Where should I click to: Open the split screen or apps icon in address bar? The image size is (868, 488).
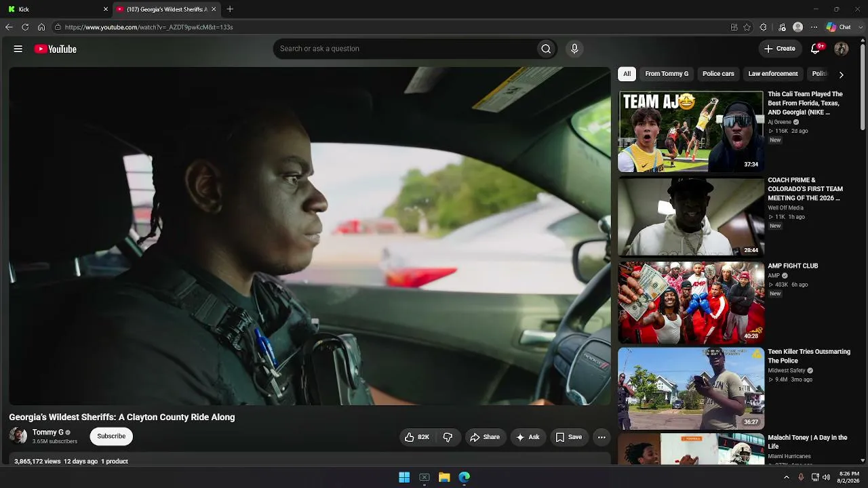[x=734, y=27]
